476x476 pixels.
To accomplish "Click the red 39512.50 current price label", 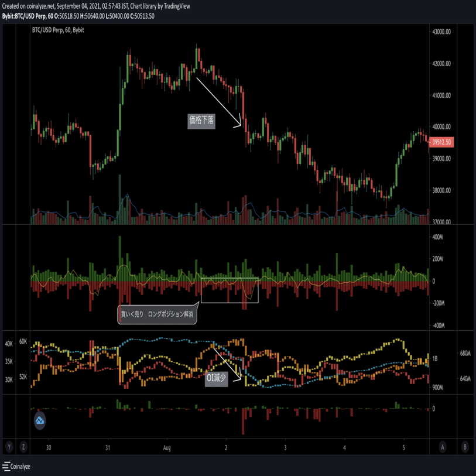I will pos(441,142).
